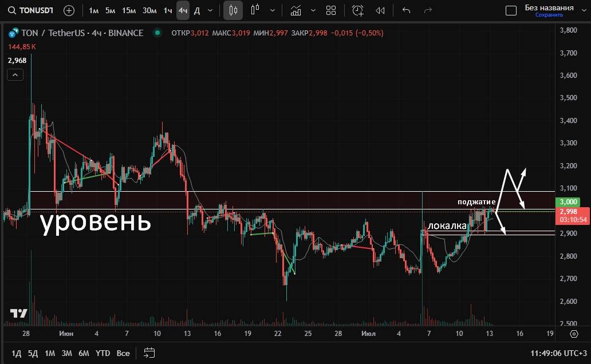Viewport: 591px width, 364px height.
Task: Click the green market status dot
Action: pos(157,33)
